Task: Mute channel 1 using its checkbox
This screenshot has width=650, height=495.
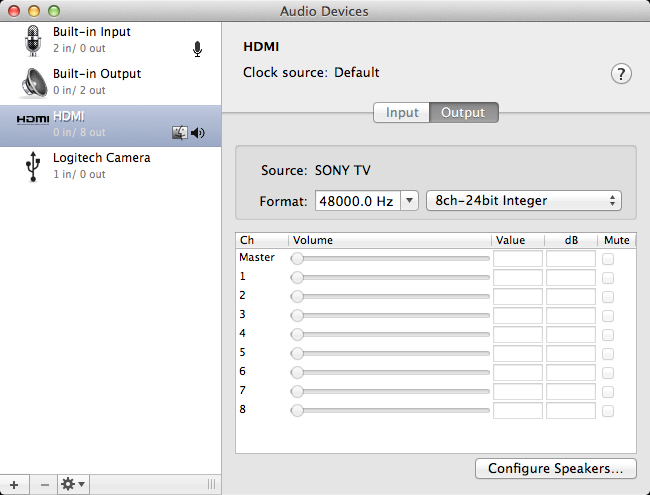Action: (x=608, y=277)
